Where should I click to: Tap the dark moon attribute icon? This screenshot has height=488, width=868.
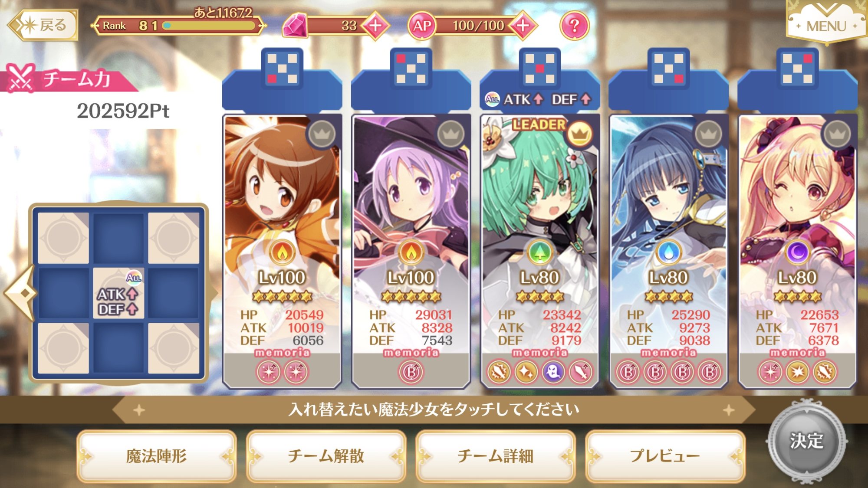(797, 252)
